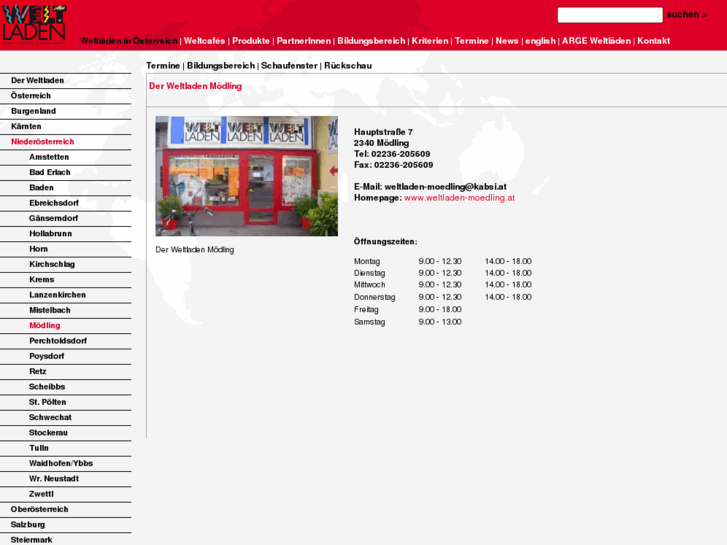The height and width of the screenshot is (545, 727).
Task: Click the Weltladen Mödling storefront photo
Action: (247, 176)
